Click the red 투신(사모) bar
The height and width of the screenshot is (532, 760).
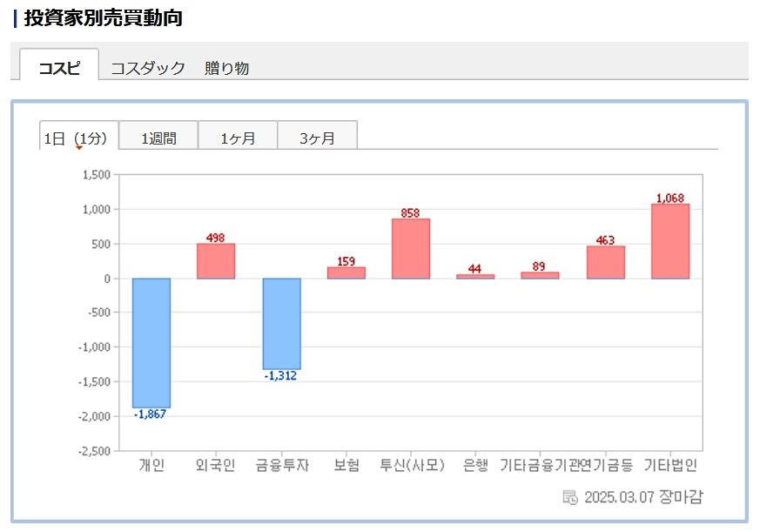[411, 249]
